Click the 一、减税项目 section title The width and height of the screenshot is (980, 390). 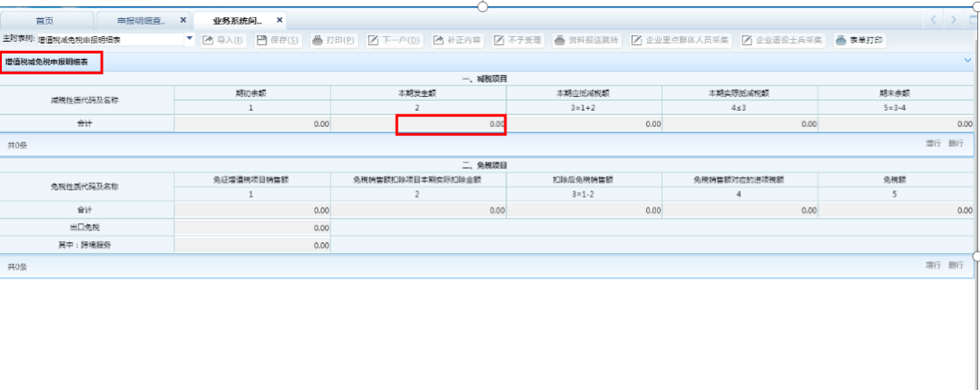[x=485, y=79]
